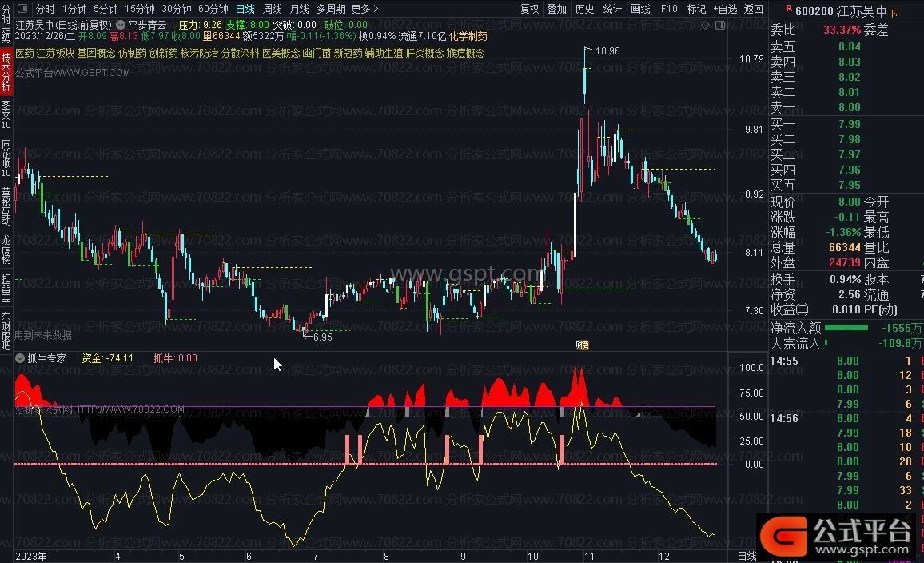Click the 委比 33.37% value
The image size is (924, 563).
[x=842, y=30]
